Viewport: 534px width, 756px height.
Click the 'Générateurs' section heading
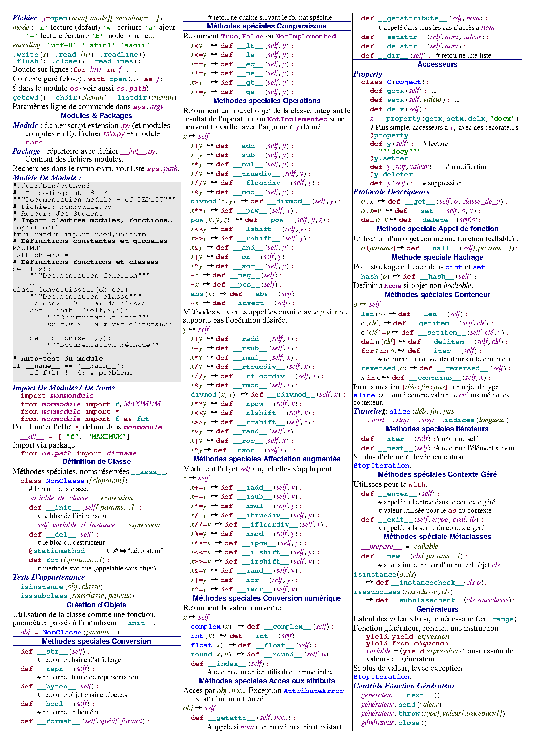pos(437,609)
